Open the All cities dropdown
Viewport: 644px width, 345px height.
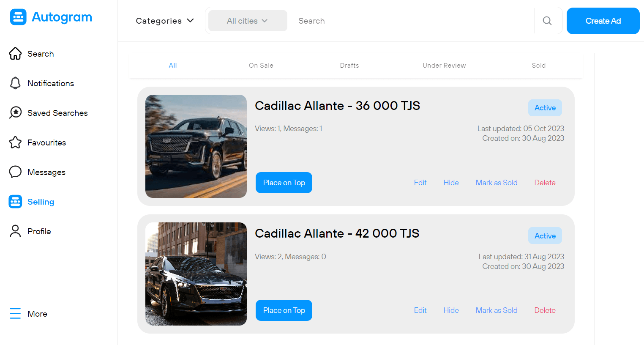click(247, 21)
